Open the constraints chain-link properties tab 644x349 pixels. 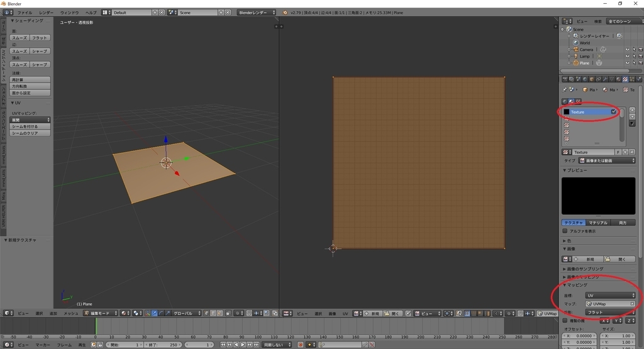(x=599, y=79)
